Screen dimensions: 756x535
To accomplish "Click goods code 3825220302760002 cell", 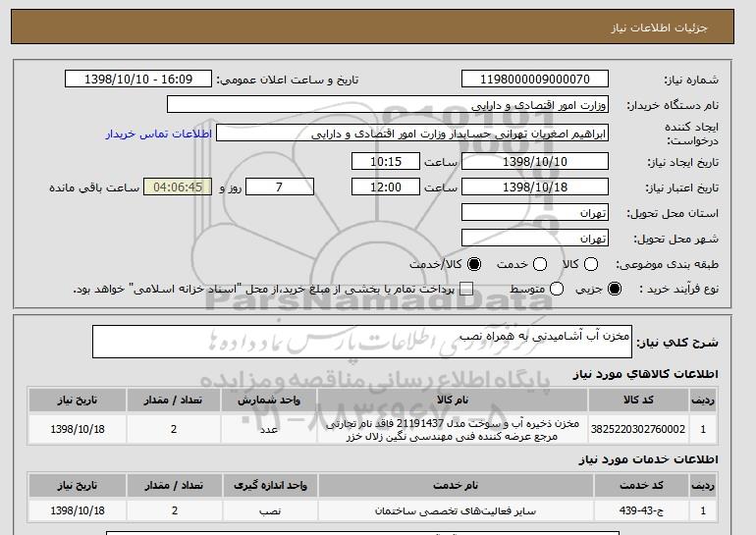I will (x=638, y=429).
